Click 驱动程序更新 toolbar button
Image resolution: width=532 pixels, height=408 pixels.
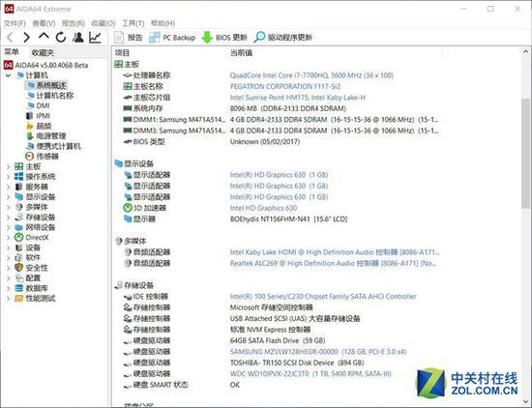(x=283, y=38)
